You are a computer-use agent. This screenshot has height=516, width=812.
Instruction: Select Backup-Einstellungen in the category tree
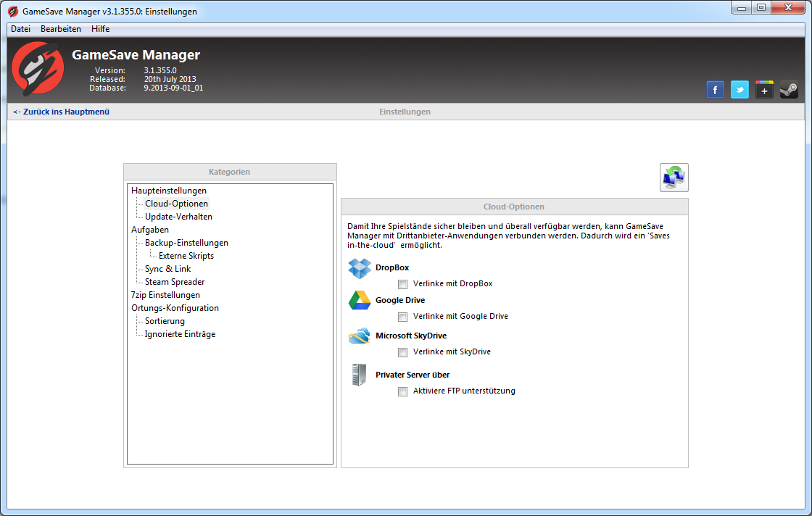(186, 243)
